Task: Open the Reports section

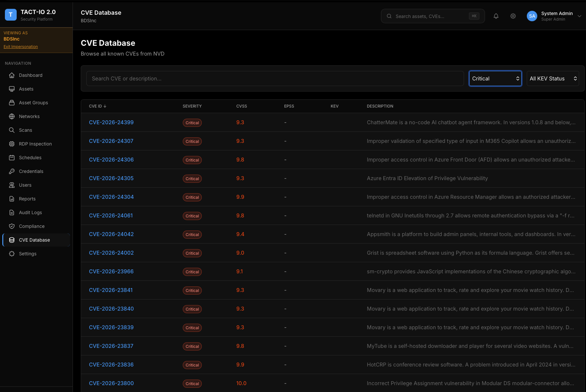Action: [x=27, y=199]
